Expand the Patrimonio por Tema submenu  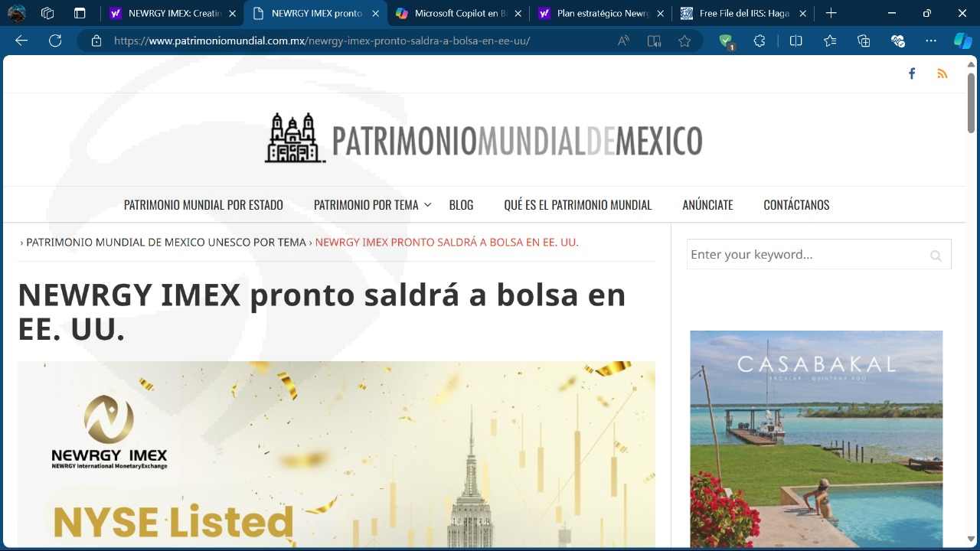point(427,205)
